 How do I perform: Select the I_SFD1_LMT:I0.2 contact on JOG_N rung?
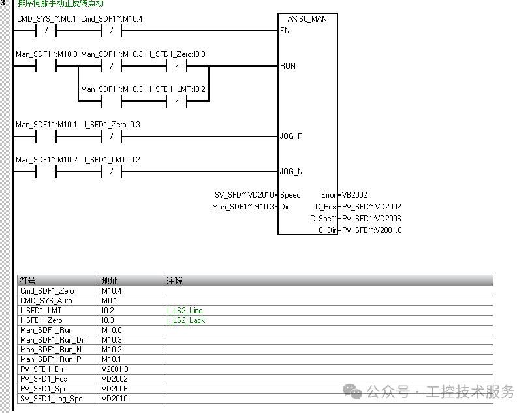coord(111,172)
